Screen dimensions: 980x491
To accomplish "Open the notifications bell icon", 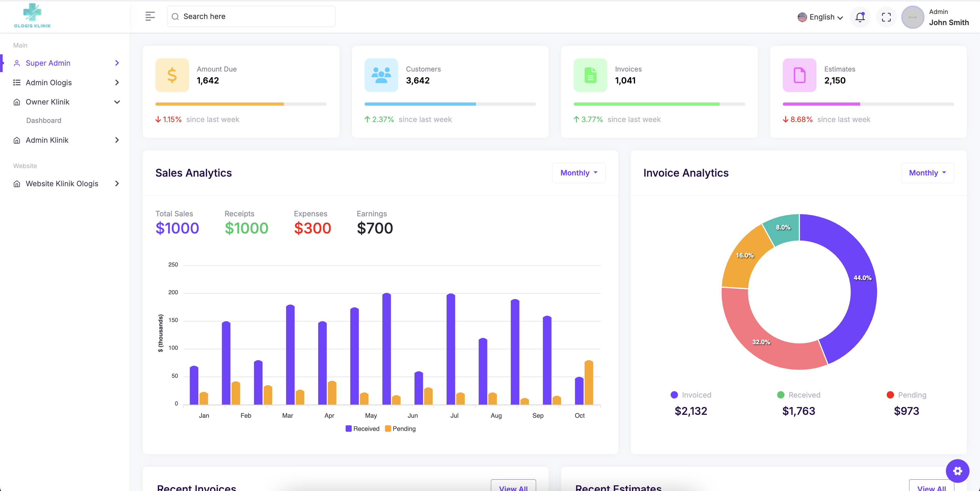I will pyautogui.click(x=860, y=17).
